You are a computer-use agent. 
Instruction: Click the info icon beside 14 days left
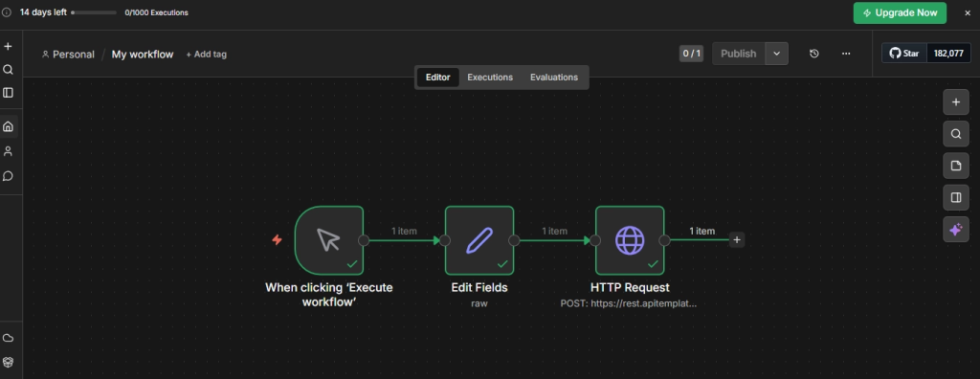[7, 12]
